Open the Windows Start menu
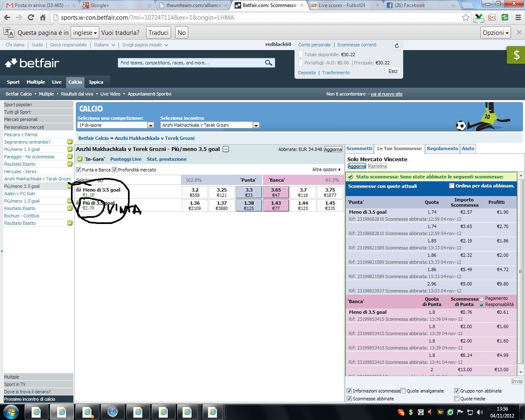 click(x=11, y=412)
